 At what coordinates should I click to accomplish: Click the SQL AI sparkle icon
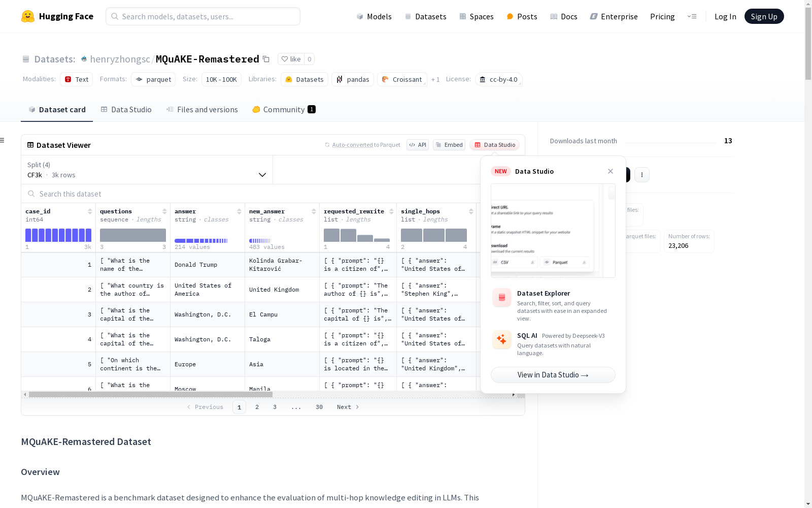(502, 340)
